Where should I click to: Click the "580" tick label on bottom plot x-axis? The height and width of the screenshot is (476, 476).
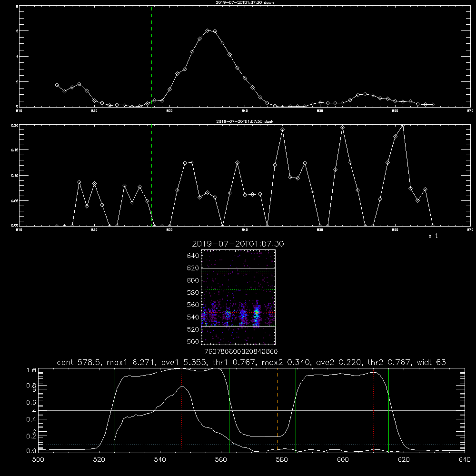tap(282, 460)
